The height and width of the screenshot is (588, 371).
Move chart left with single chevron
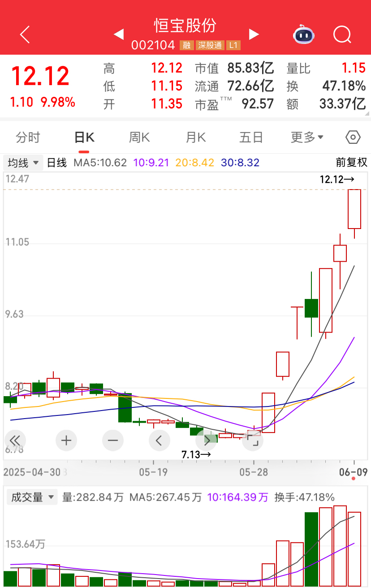coord(159,440)
